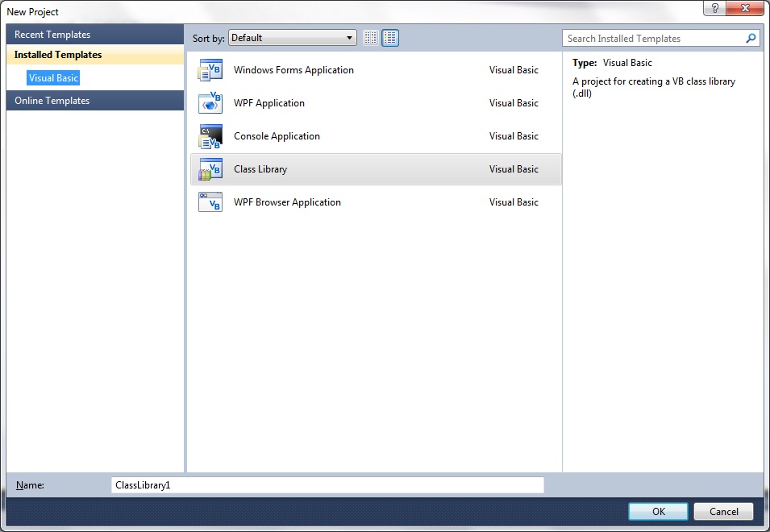The width and height of the screenshot is (770, 532).
Task: Click the WPF Application template icon
Action: (210, 103)
